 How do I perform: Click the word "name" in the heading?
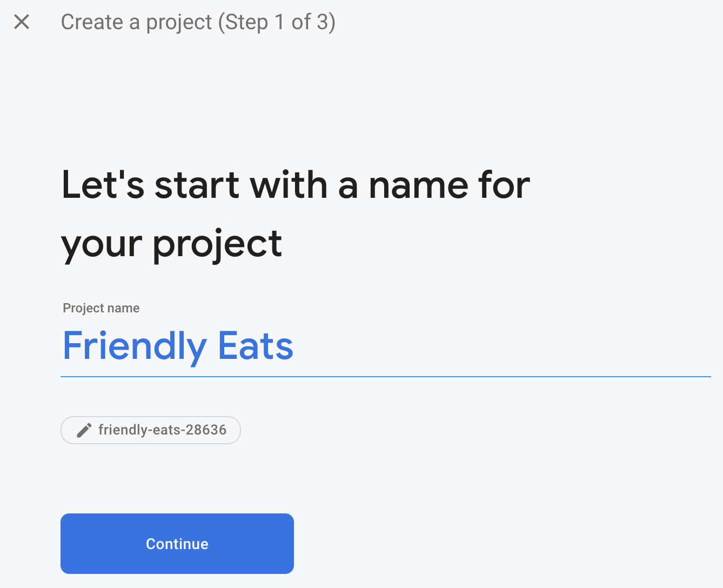tap(418, 185)
